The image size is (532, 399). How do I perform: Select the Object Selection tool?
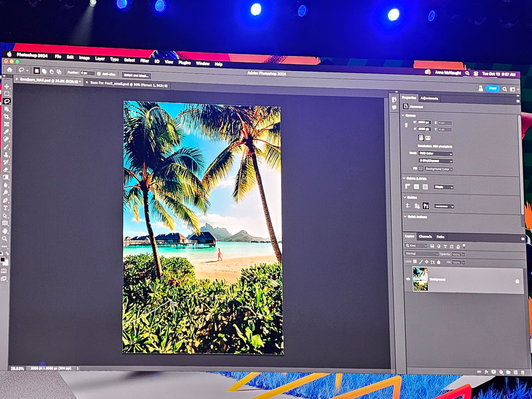7,109
